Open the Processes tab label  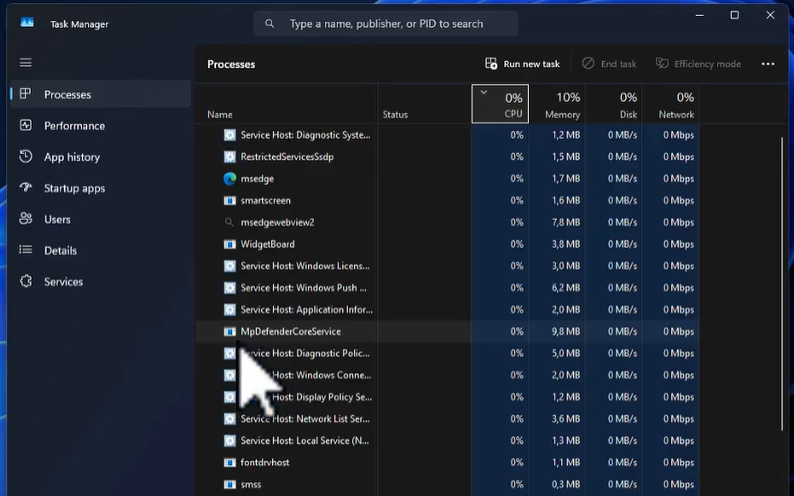point(67,95)
